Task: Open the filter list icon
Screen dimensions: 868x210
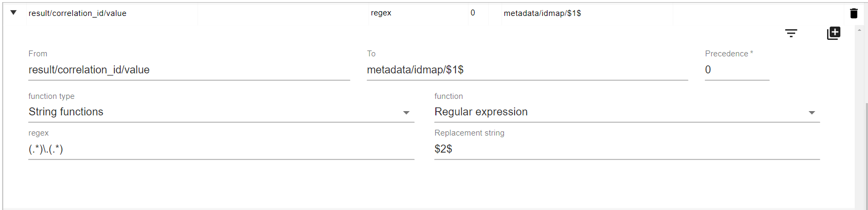Action: pos(791,33)
